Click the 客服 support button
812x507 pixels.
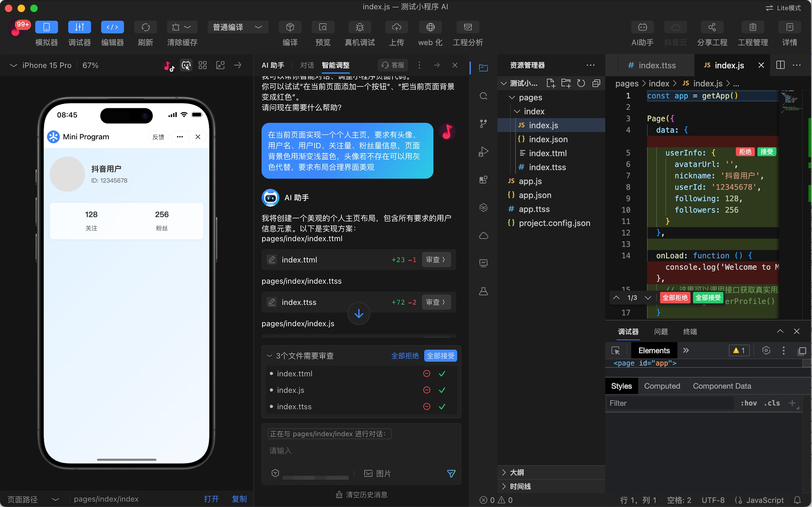(393, 65)
